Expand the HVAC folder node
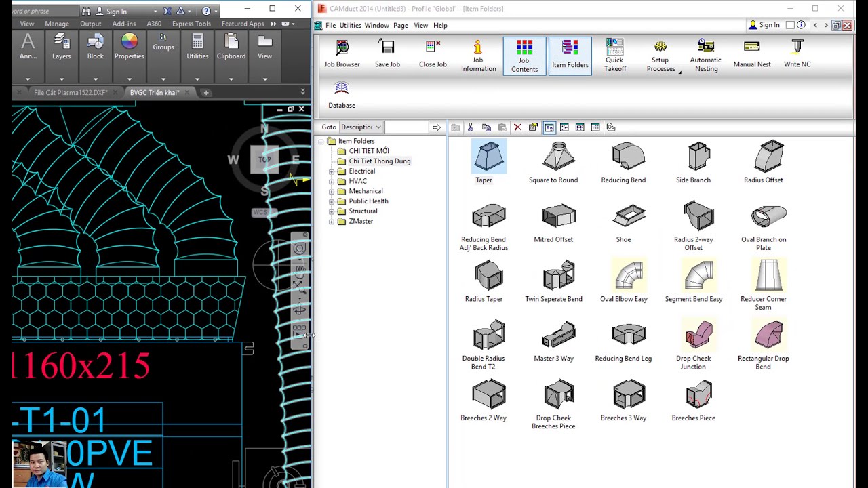 [x=332, y=181]
